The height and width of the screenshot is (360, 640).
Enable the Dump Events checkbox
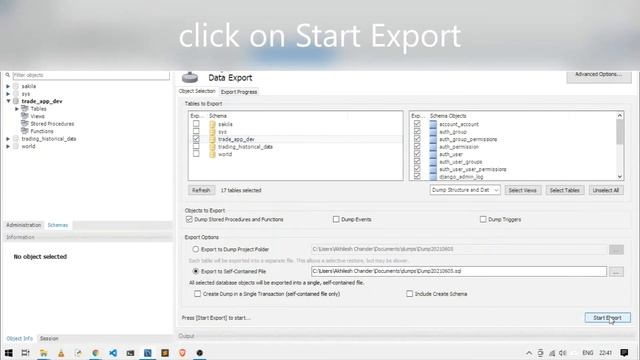coord(336,219)
